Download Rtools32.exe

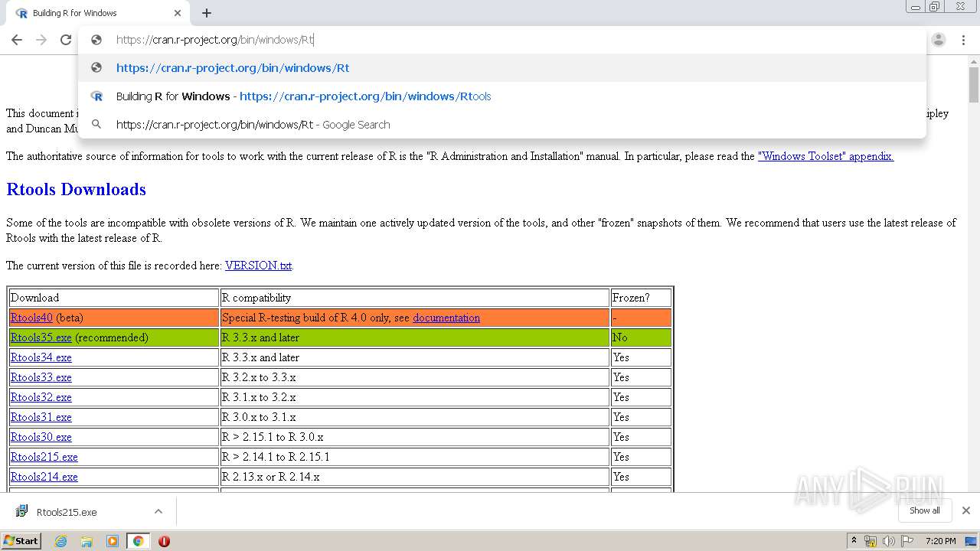[x=41, y=397]
